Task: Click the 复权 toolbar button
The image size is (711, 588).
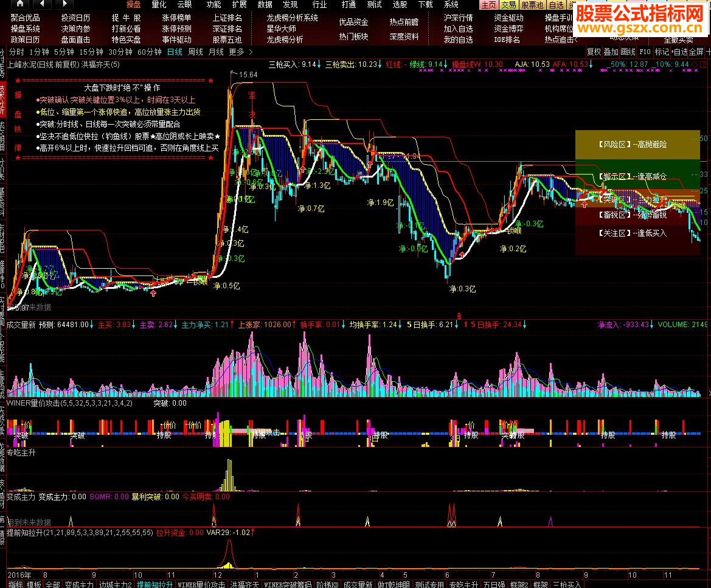Action: pyautogui.click(x=594, y=52)
